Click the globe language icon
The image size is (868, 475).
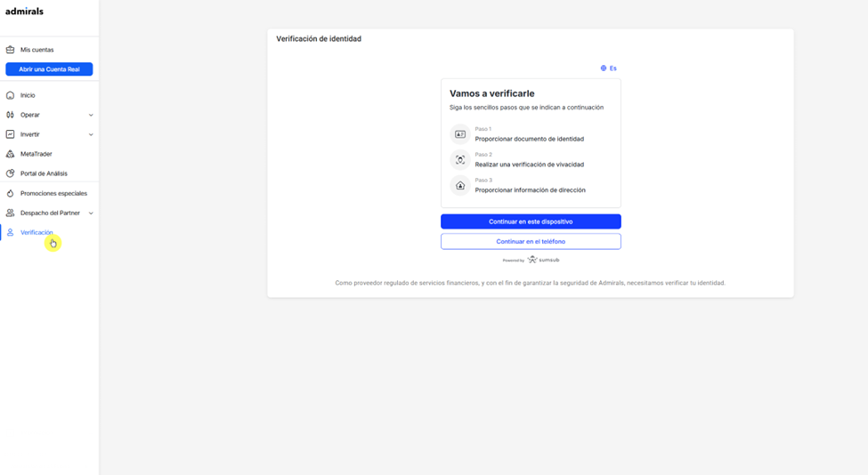tap(604, 68)
